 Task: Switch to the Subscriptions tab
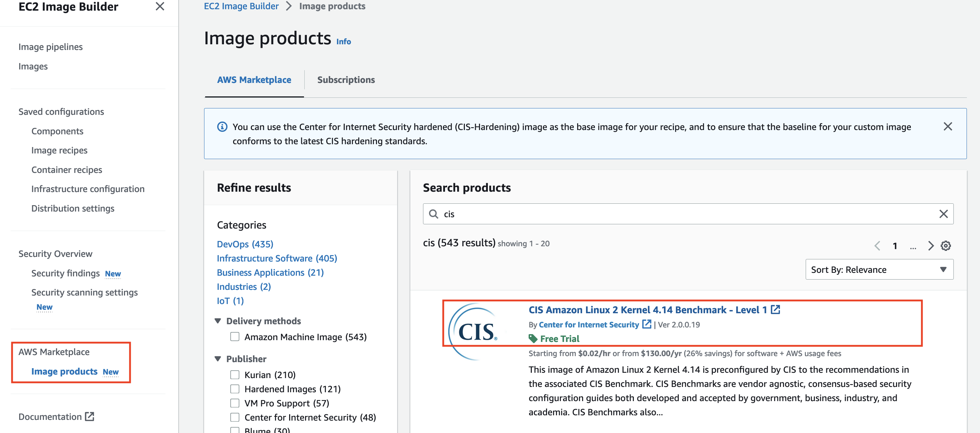pos(346,80)
